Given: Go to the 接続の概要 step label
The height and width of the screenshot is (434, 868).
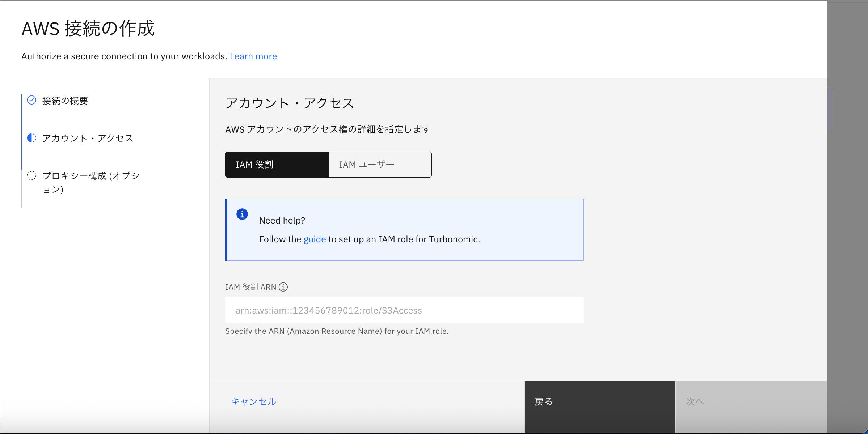Looking at the screenshot, I should [x=65, y=101].
